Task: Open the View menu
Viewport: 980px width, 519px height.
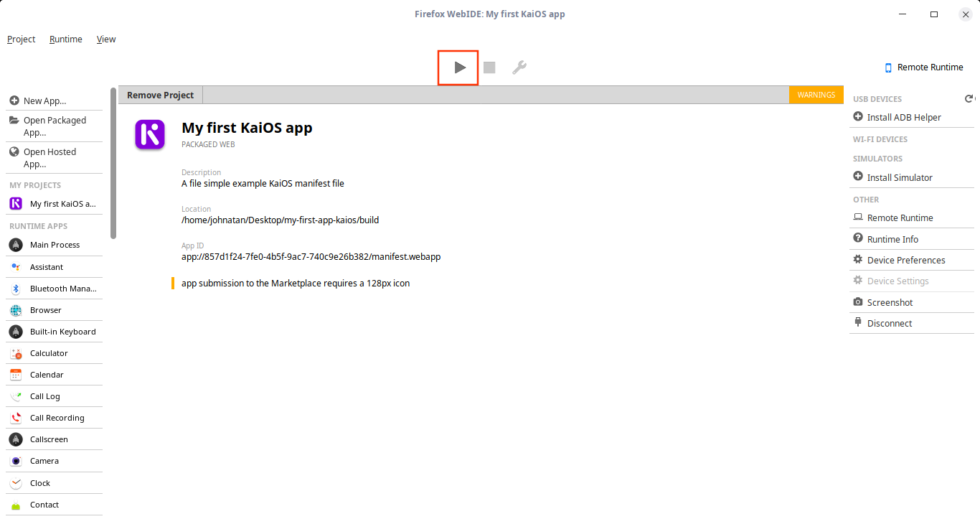Action: pyautogui.click(x=106, y=39)
